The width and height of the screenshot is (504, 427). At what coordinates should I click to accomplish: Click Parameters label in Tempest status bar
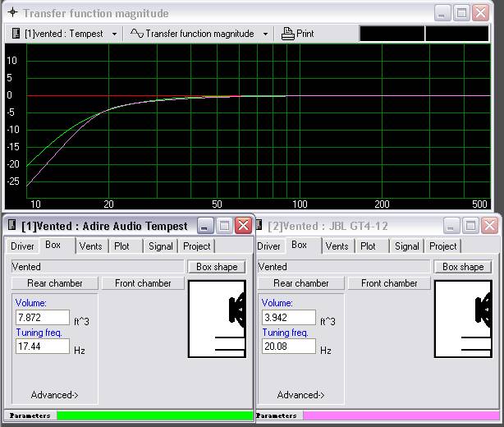pos(30,416)
